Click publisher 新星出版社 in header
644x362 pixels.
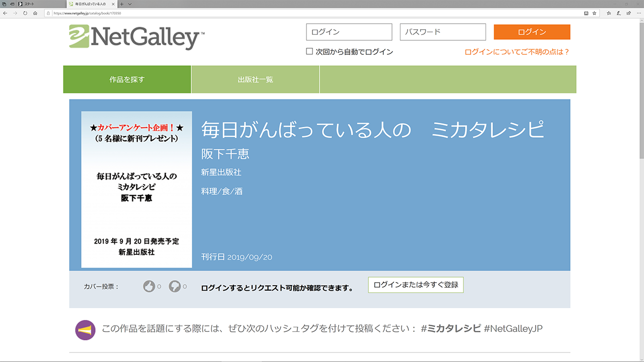pos(221,172)
